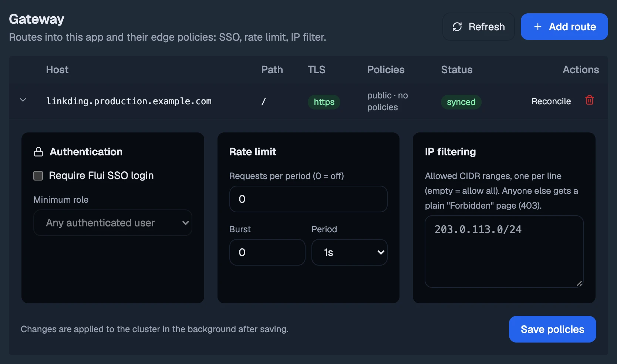Click the Gateway page title
The image size is (617, 364).
[37, 19]
